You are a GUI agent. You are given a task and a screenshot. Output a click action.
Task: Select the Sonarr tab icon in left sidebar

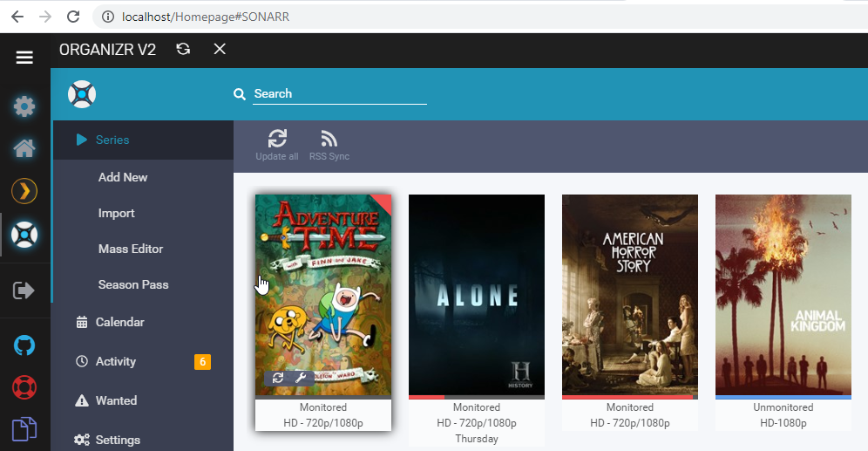coord(24,235)
